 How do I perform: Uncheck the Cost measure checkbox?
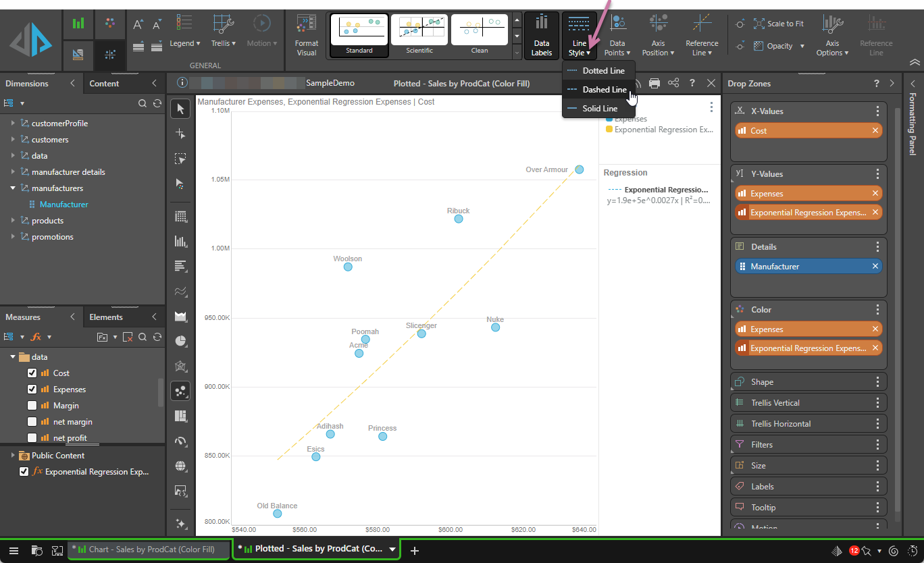(x=32, y=373)
